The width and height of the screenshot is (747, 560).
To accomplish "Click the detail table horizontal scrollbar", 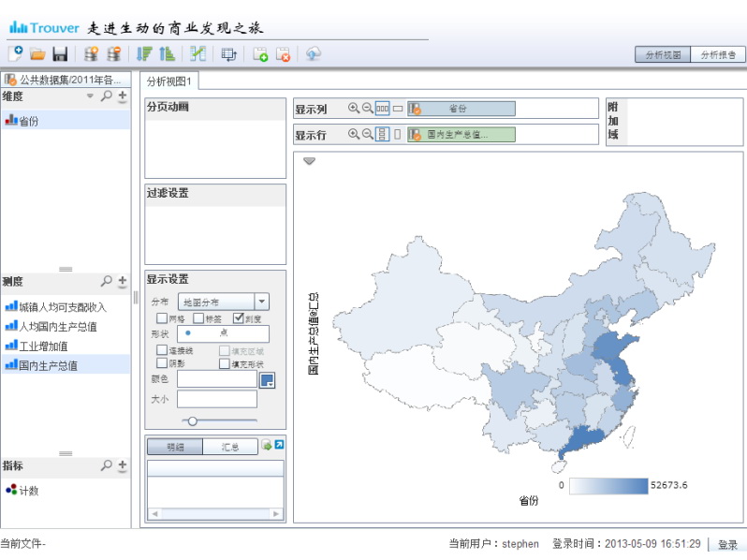I will click(215, 514).
